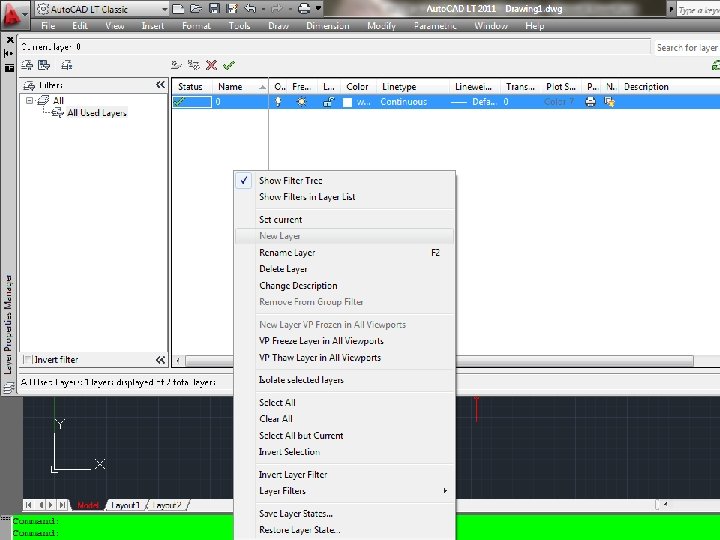Click the New Property Filter icon
The image size is (720, 540).
tap(27, 65)
